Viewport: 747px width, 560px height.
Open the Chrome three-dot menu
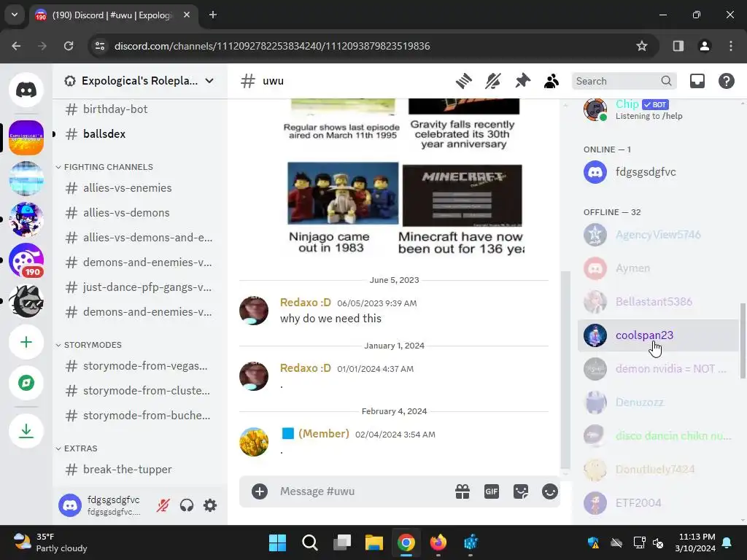731,46
